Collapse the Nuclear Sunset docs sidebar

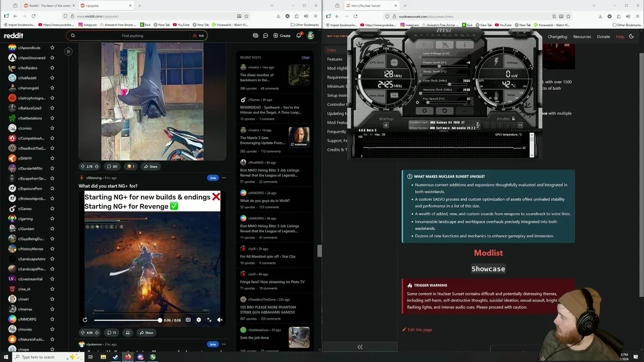pyautogui.click(x=360, y=347)
